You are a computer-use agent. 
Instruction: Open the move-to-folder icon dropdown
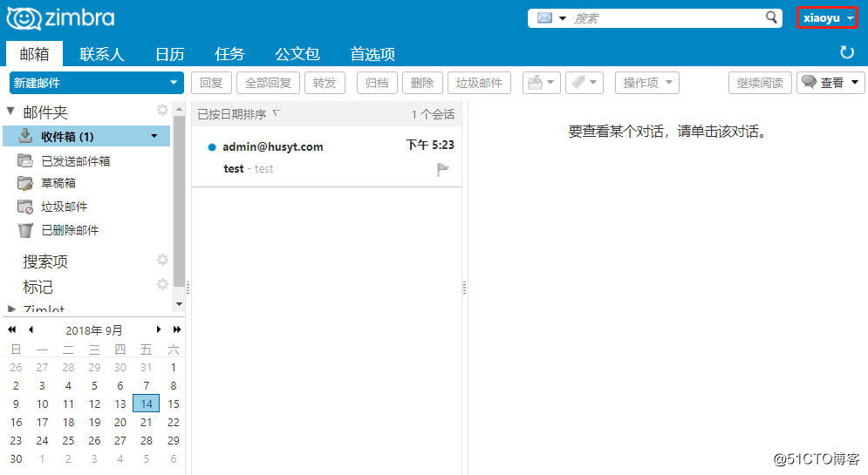coord(542,83)
